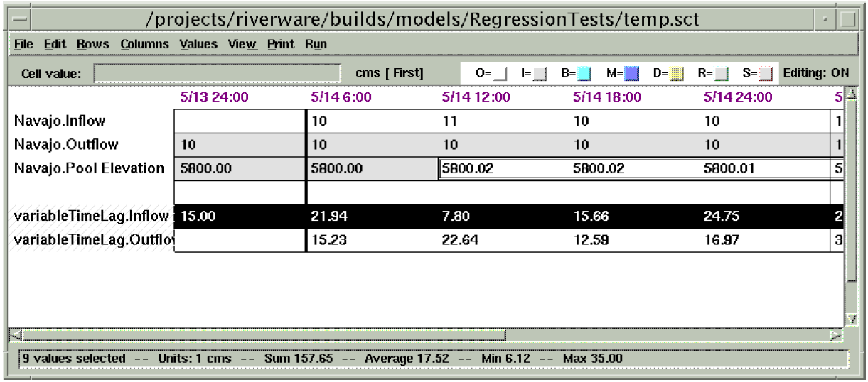
Task: Open the window menu button in title bar
Action: pyautogui.click(x=21, y=19)
